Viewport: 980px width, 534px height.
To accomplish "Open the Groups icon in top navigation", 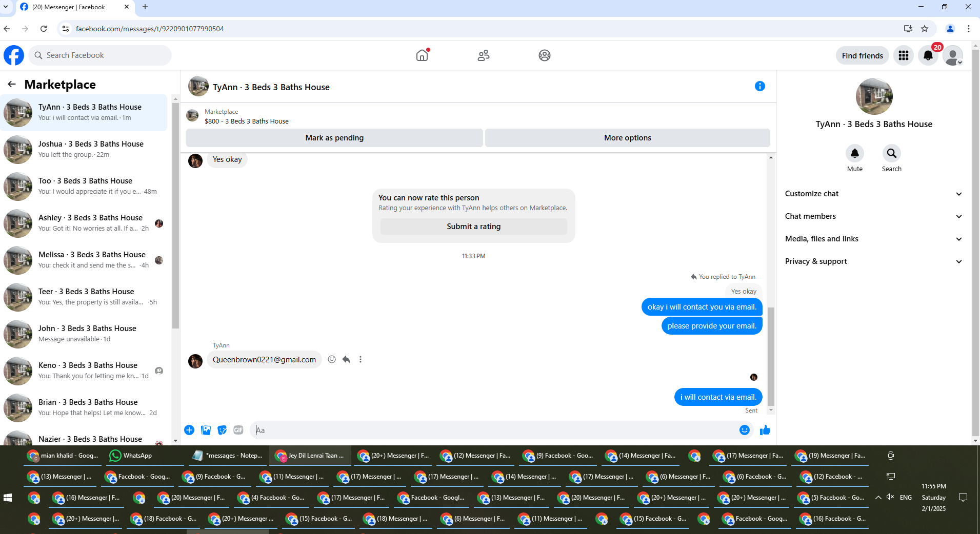I will point(545,55).
